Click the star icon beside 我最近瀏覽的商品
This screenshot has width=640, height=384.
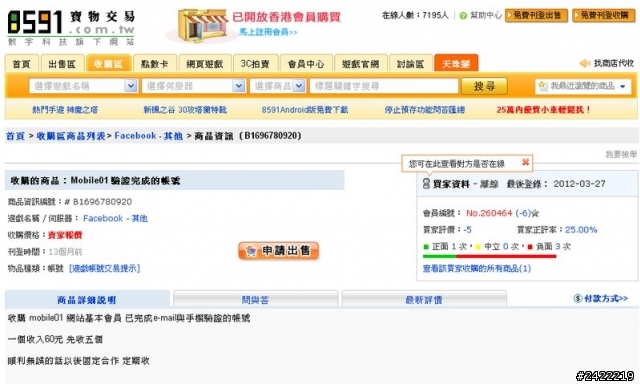[x=542, y=86]
